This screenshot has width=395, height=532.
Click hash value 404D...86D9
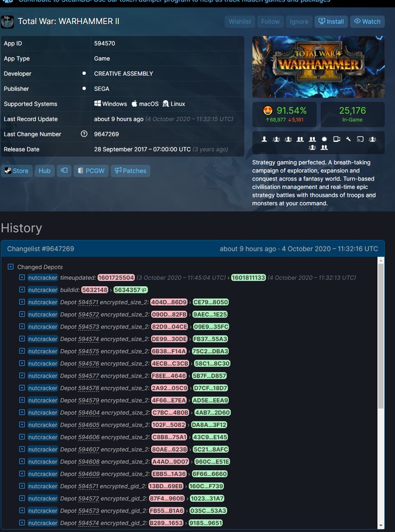click(x=168, y=302)
